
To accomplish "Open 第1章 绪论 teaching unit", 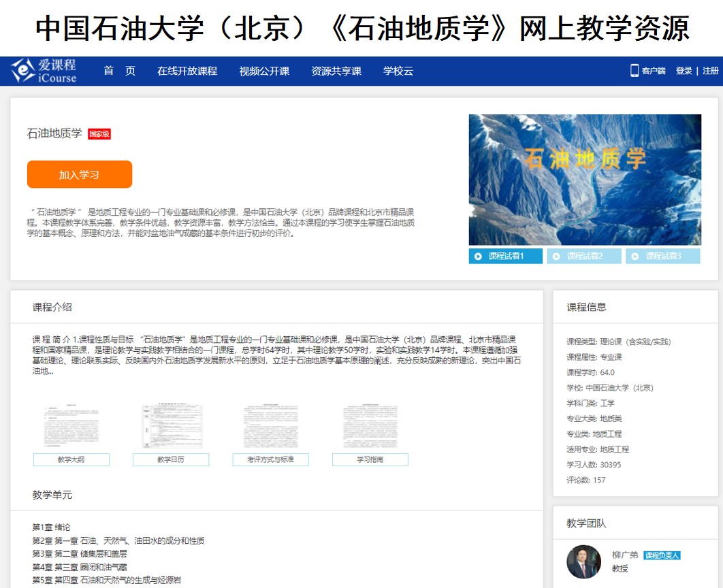I will point(51,527).
